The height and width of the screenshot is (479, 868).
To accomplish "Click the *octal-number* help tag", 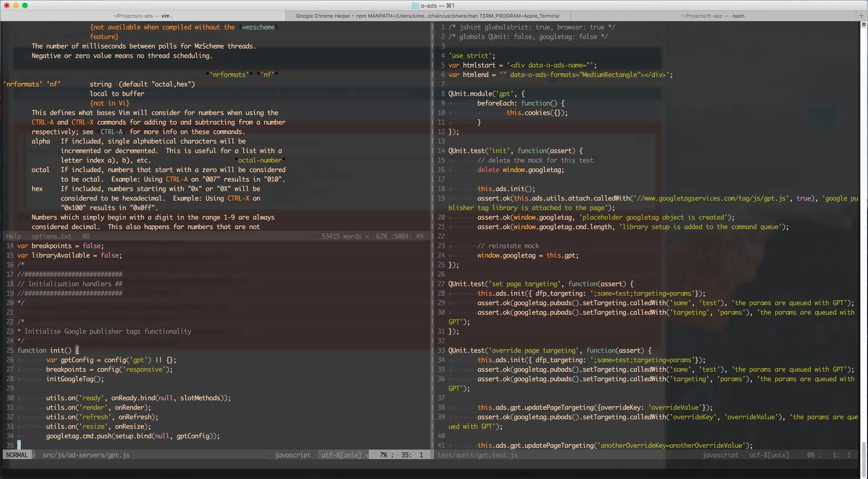I will pos(260,160).
